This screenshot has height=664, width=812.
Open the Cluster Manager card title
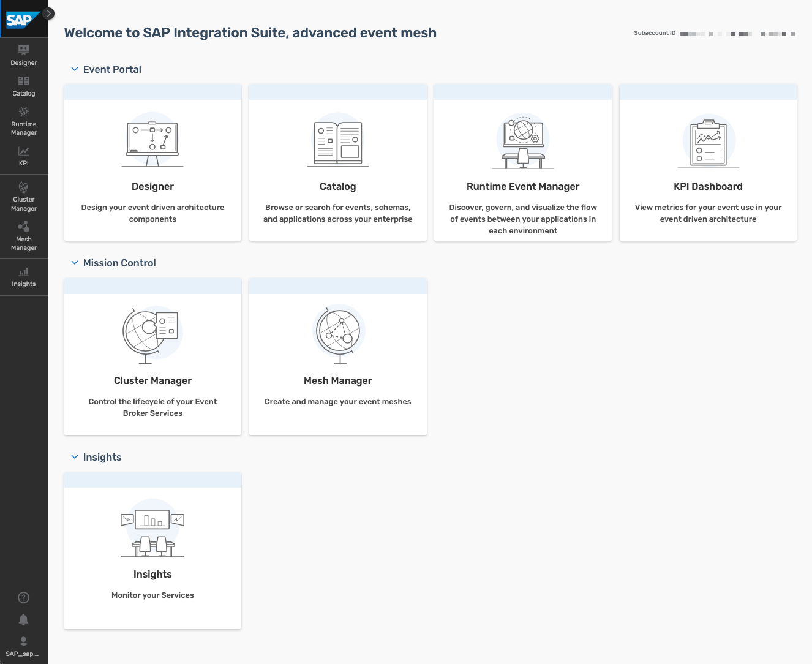coord(152,380)
